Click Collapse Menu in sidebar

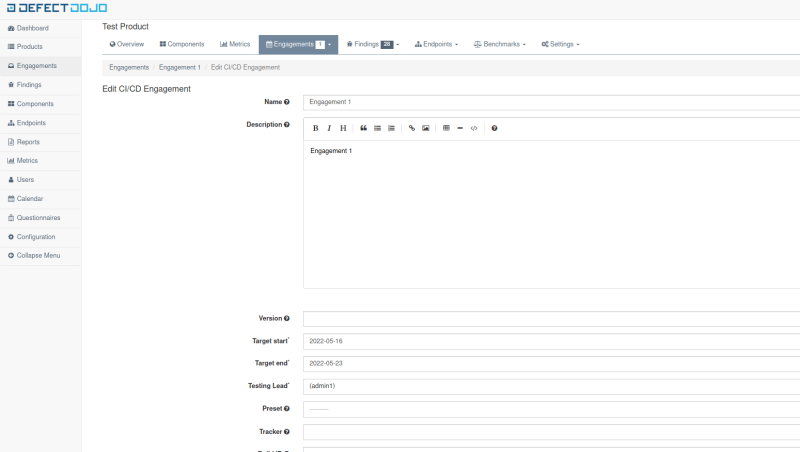40,256
